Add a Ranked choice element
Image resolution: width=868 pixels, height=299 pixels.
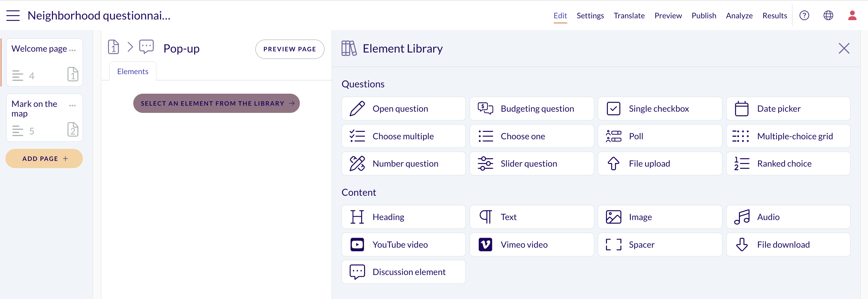[x=788, y=164]
